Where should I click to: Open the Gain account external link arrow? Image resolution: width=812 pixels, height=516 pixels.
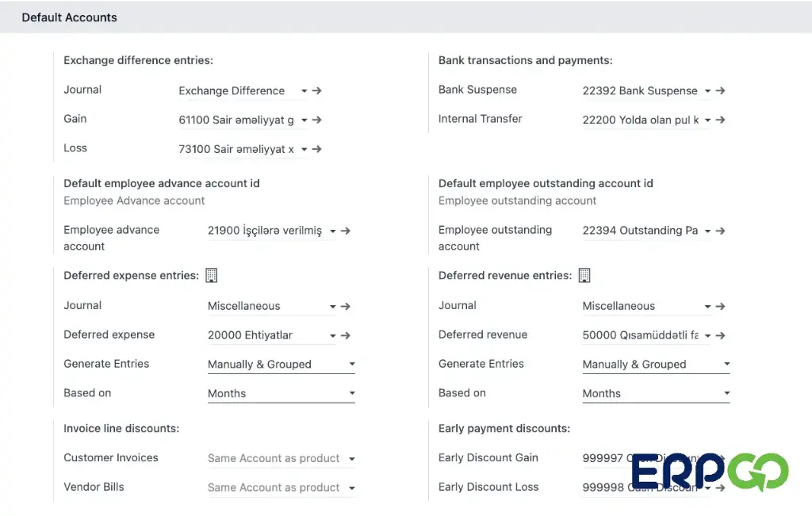pyautogui.click(x=317, y=120)
